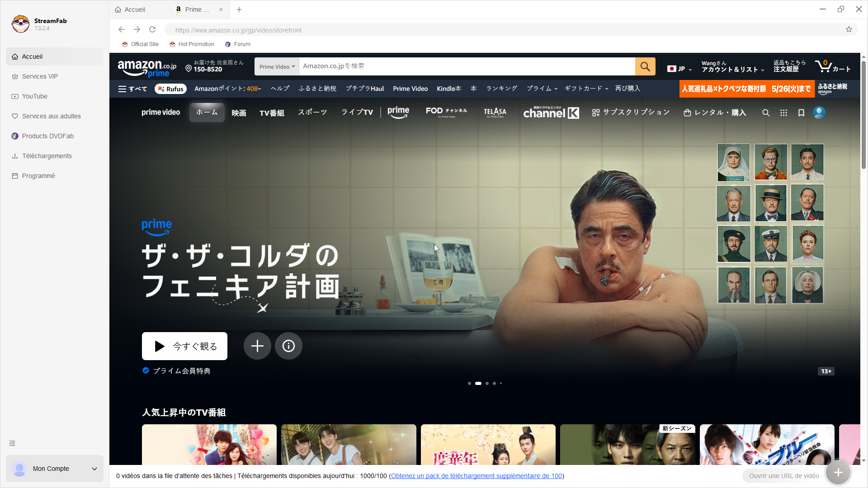Click the ランキング nav link

(502, 89)
